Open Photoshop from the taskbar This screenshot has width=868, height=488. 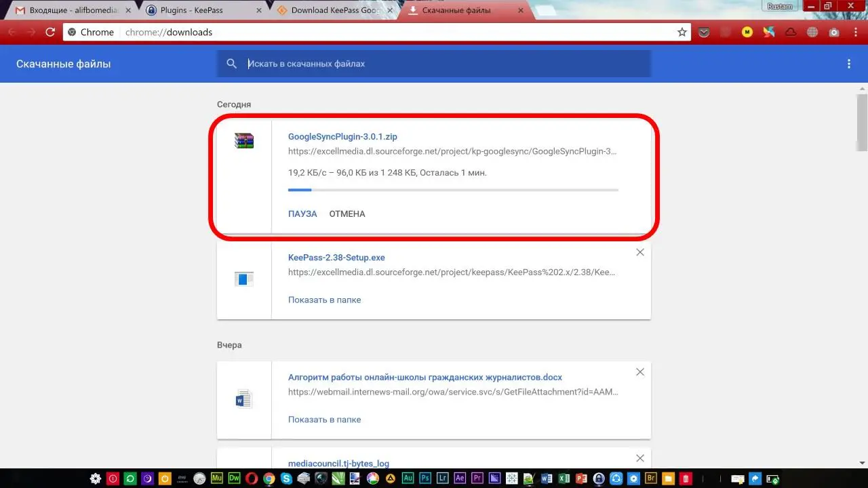pos(426,479)
